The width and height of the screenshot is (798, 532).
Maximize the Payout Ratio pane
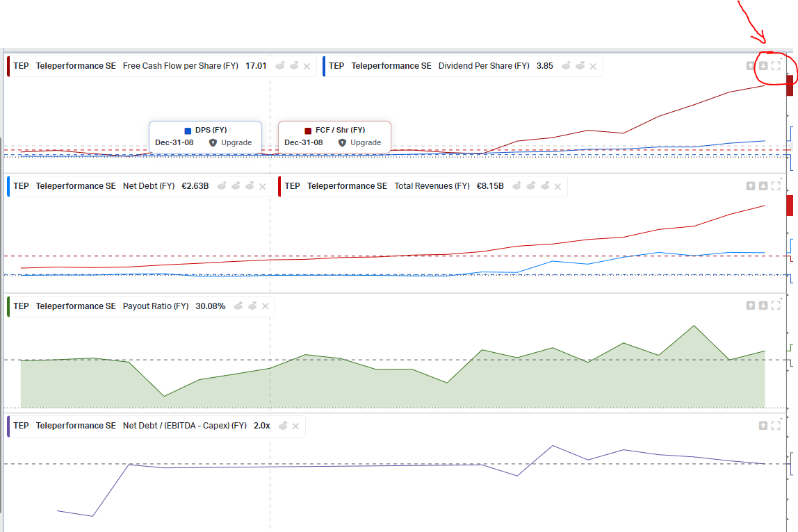(776, 305)
